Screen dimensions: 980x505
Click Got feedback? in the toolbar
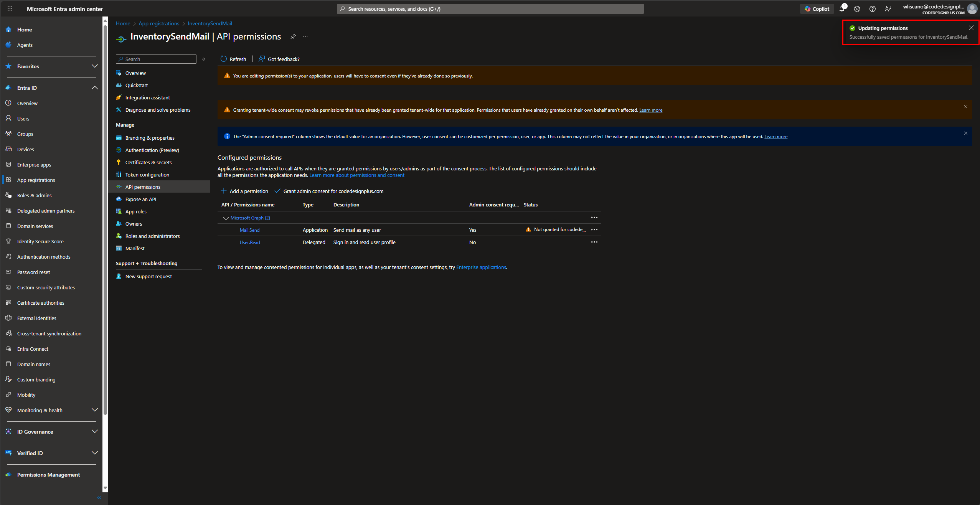coord(279,59)
